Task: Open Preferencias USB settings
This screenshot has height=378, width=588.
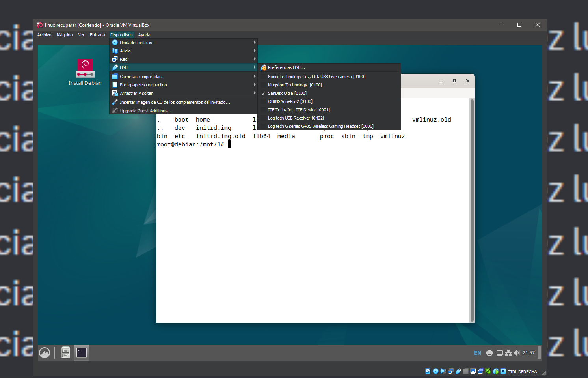Action: [286, 67]
